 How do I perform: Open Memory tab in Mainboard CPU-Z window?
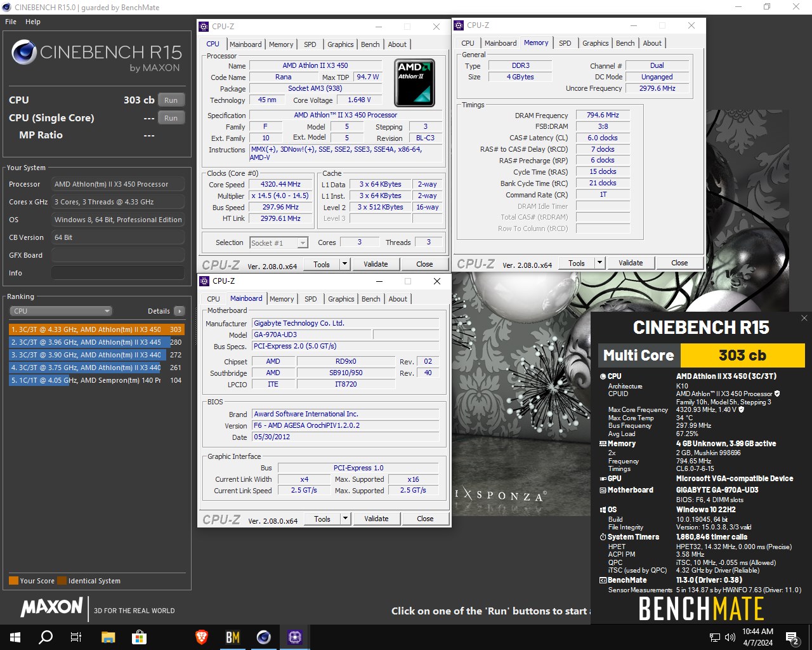pos(282,299)
